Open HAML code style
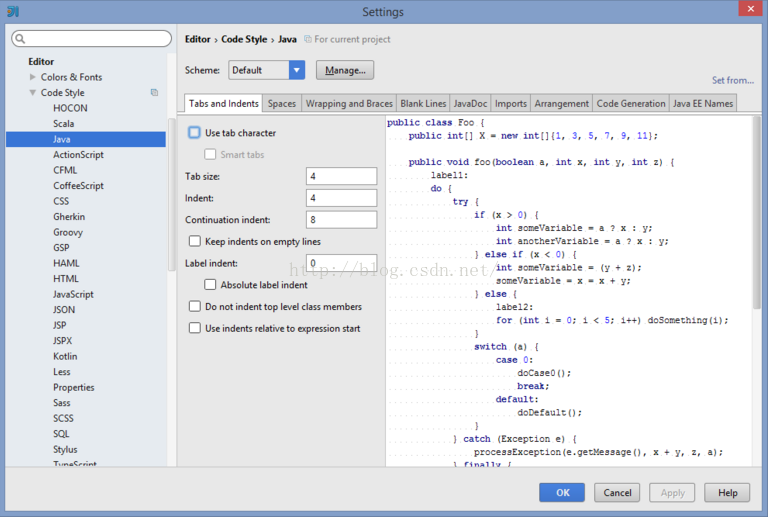769x518 pixels. 66,263
